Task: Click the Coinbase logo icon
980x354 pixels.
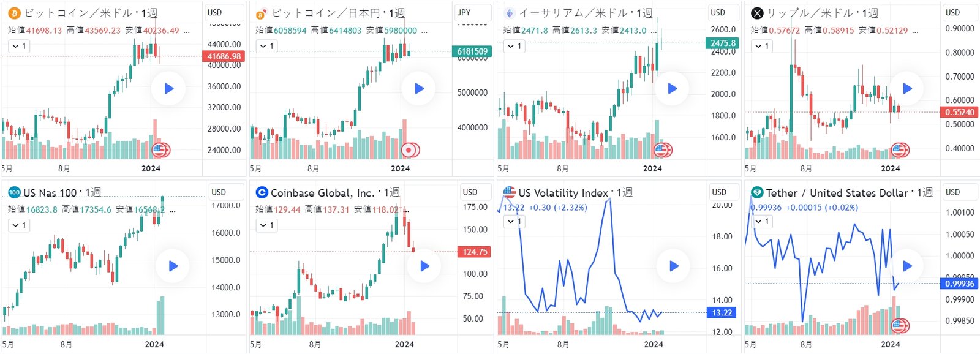Action: coord(262,192)
